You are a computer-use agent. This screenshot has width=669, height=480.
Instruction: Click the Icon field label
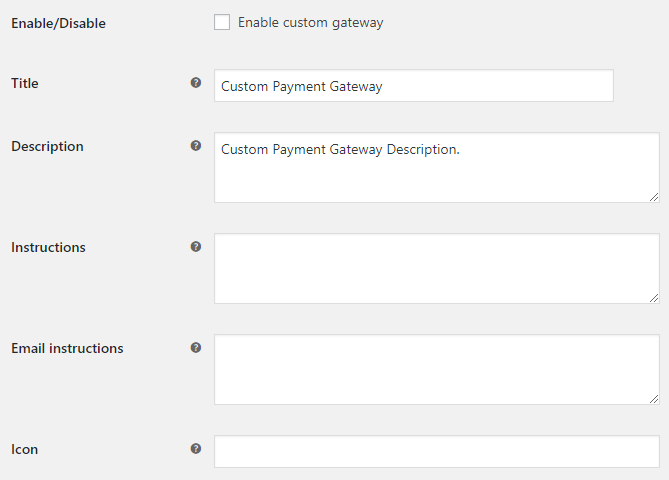point(24,450)
